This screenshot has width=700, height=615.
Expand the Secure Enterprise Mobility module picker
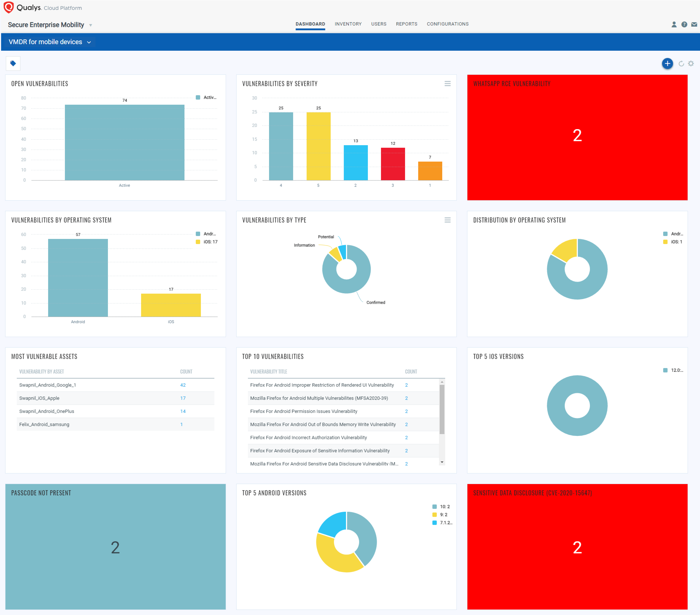[50, 25]
